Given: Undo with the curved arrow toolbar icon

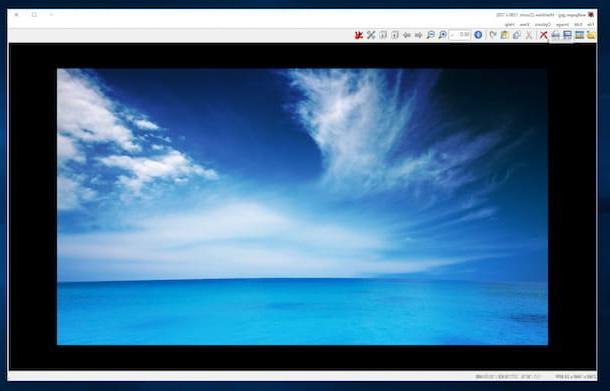Looking at the screenshot, I should pos(493,35).
